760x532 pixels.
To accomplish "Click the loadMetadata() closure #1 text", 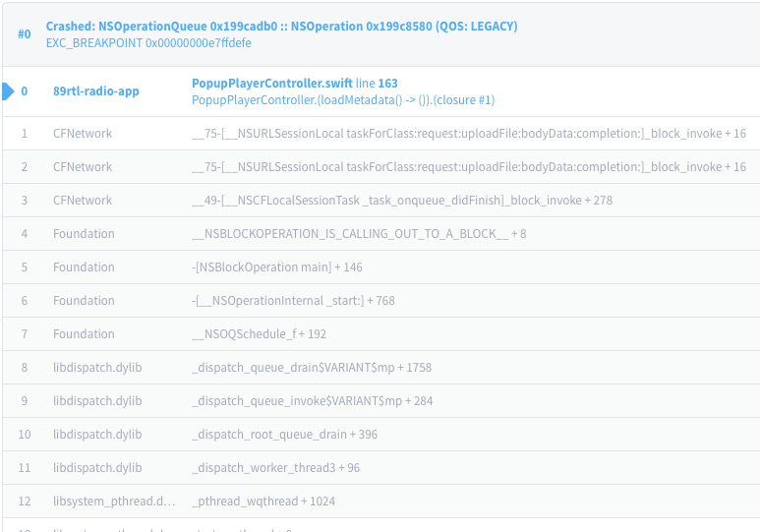I will tap(342, 100).
